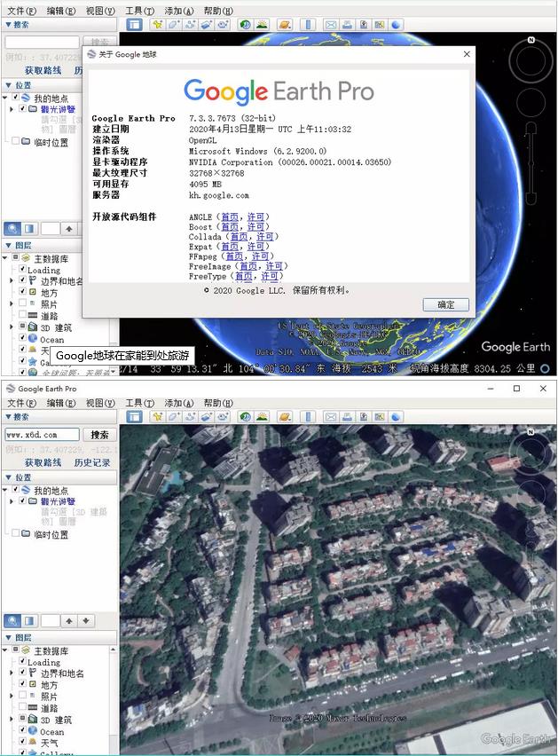Screen dimensions: 558x756
Task: Collapse the 搜索 panel in satellite-view window
Action: [x=8, y=416]
